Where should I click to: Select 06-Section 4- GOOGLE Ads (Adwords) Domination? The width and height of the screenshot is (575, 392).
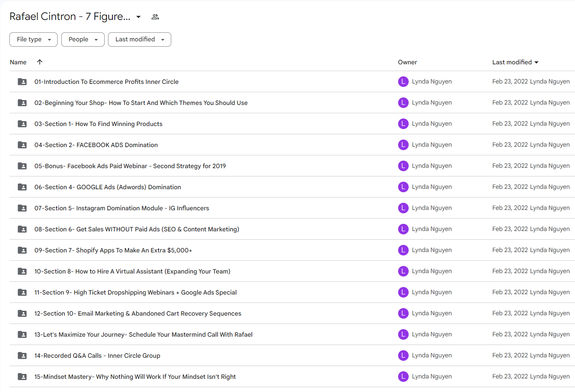(x=108, y=187)
